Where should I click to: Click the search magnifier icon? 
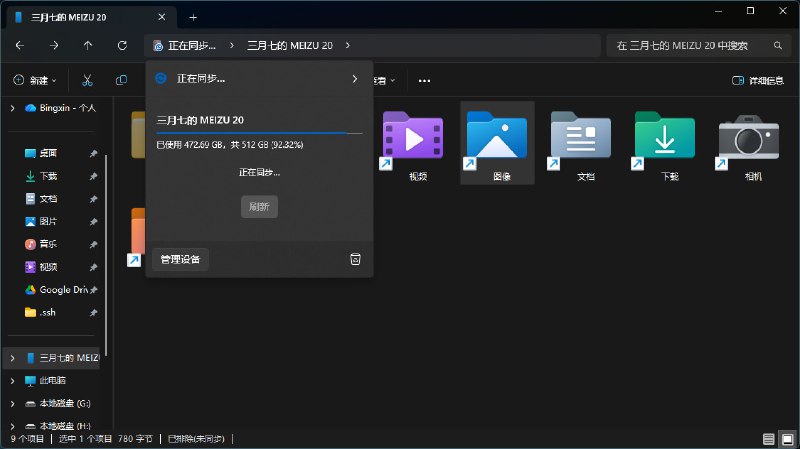pos(778,45)
